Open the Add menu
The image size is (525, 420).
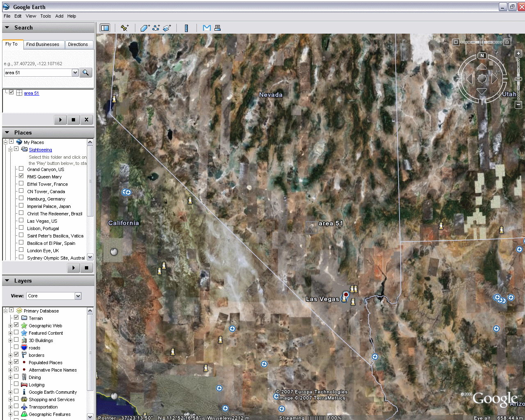click(x=59, y=16)
